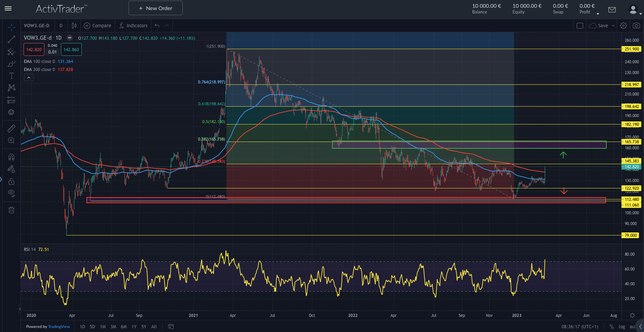Toggle magnet mode for drawings
This screenshot has width=644, height=332.
coord(11,157)
